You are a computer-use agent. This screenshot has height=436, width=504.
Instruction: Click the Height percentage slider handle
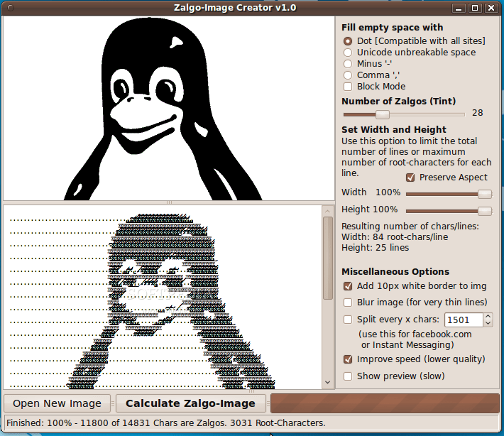(485, 211)
